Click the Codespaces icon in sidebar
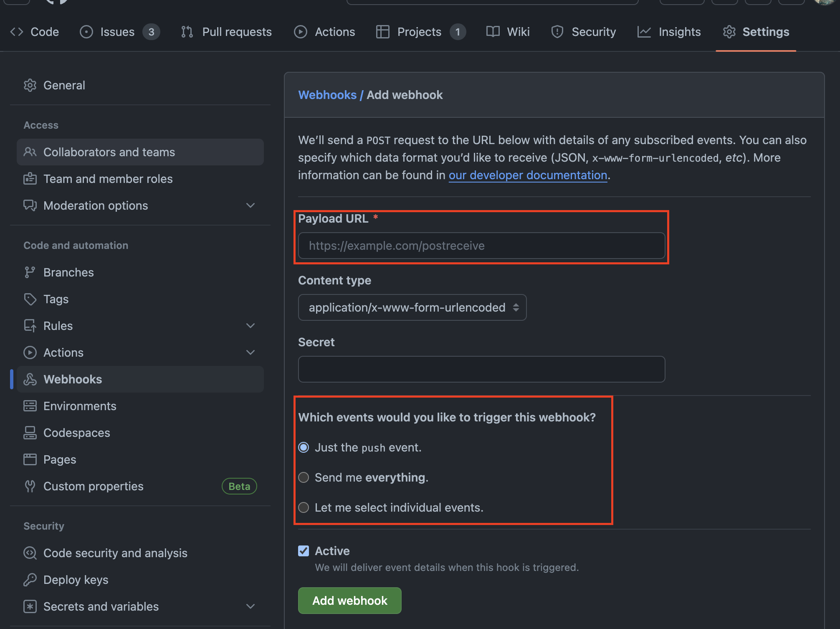The width and height of the screenshot is (840, 629). [x=30, y=433]
